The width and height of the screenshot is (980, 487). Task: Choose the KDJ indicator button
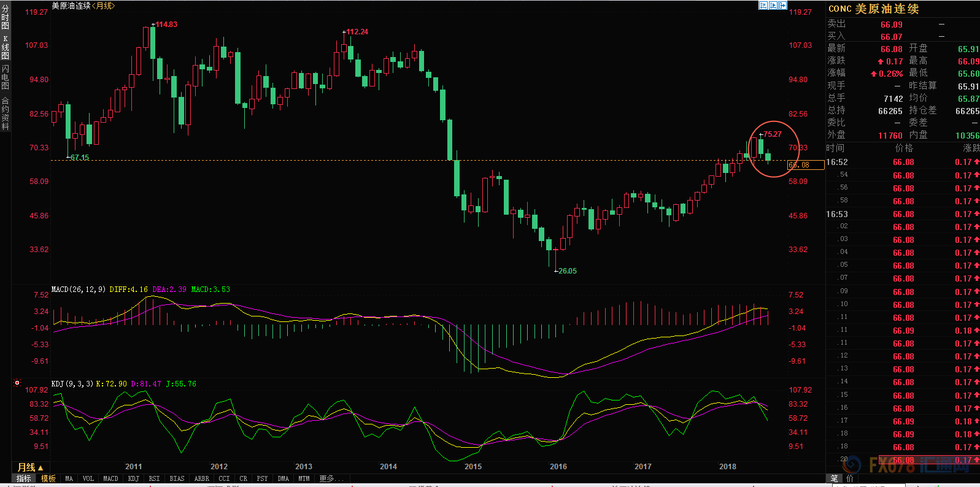click(133, 478)
